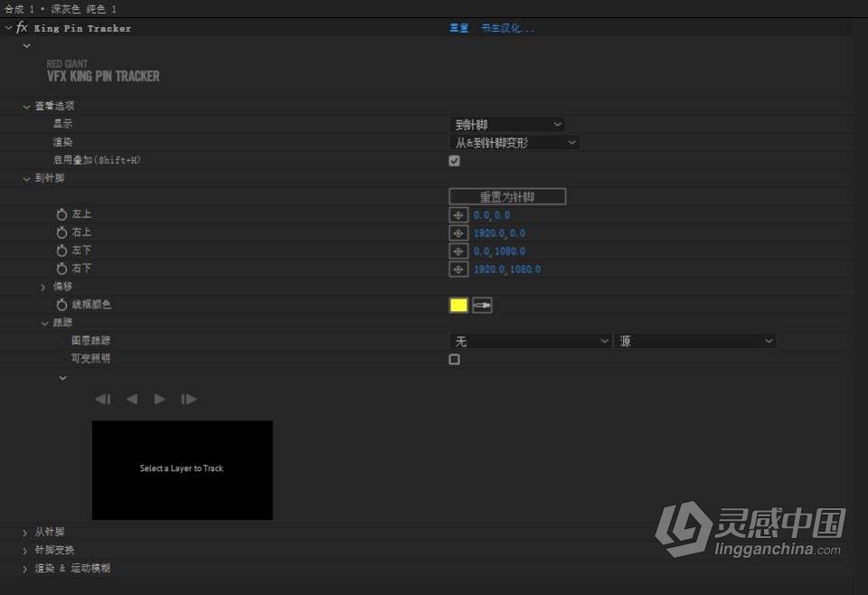Open the yellow 线框颜色 color swatch

pos(458,305)
